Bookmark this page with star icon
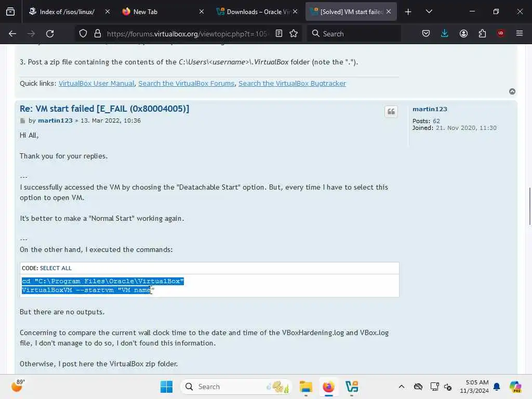Image resolution: width=532 pixels, height=399 pixels. 294,34
